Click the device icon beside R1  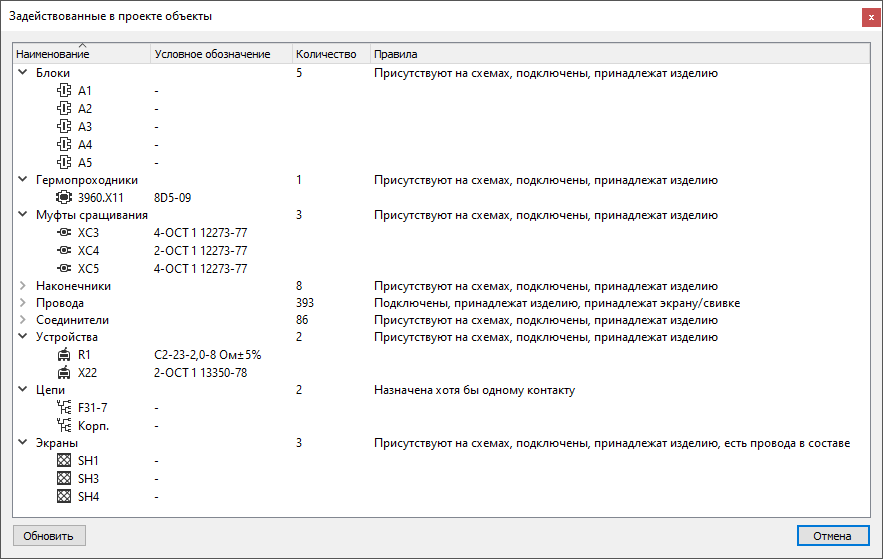tap(66, 355)
